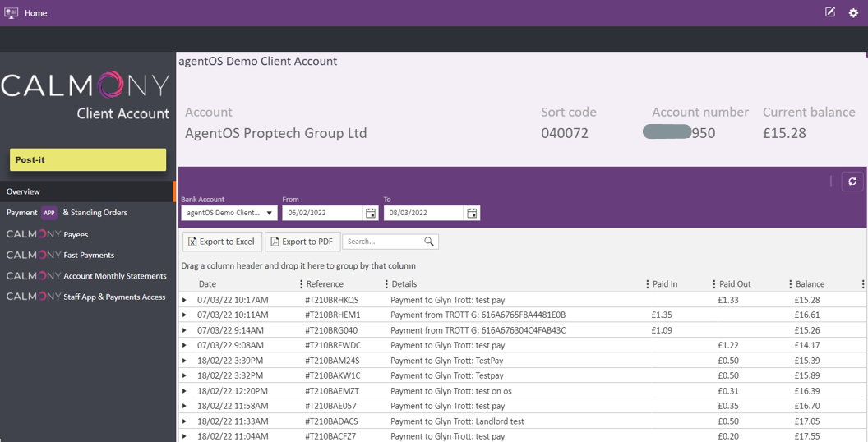
Task: Click the yellow Post-it note
Action: click(x=88, y=159)
